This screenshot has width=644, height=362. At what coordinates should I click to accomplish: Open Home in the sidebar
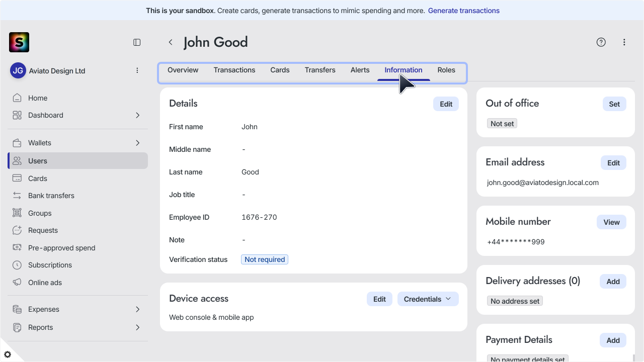pos(78,98)
